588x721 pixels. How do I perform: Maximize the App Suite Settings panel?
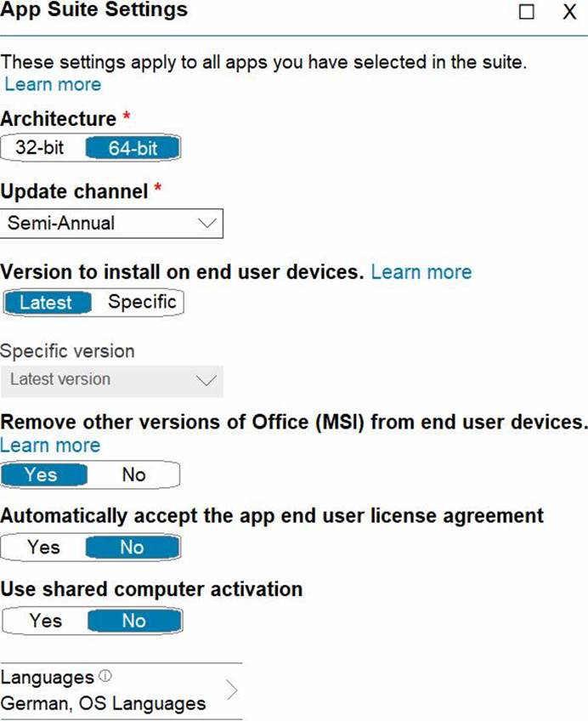pos(527,12)
